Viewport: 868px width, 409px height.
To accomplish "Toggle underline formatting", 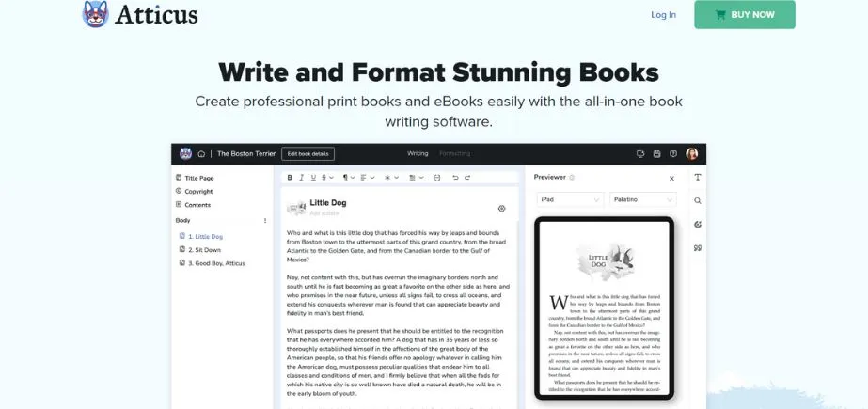I will coord(313,177).
